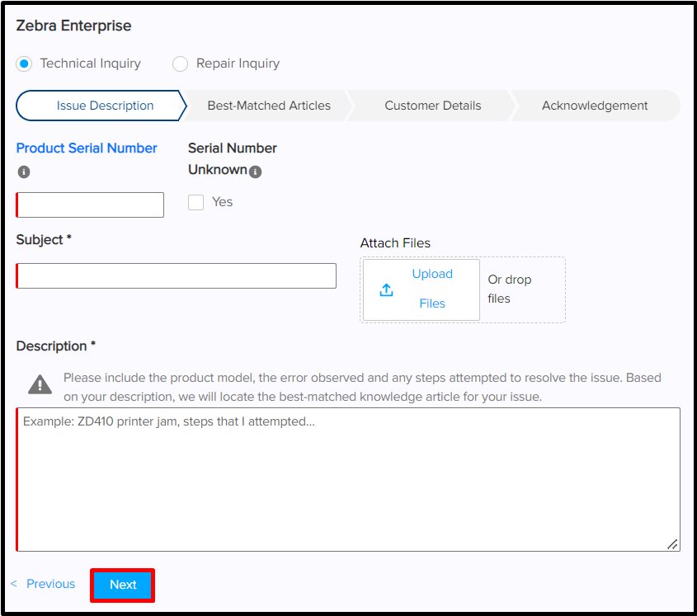Click the Next button
Image resolution: width=697 pixels, height=616 pixels.
coord(122,585)
